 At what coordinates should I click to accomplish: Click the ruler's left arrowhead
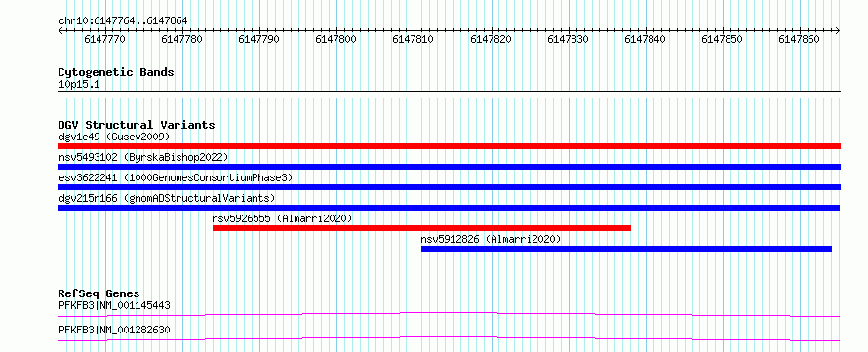click(60, 31)
